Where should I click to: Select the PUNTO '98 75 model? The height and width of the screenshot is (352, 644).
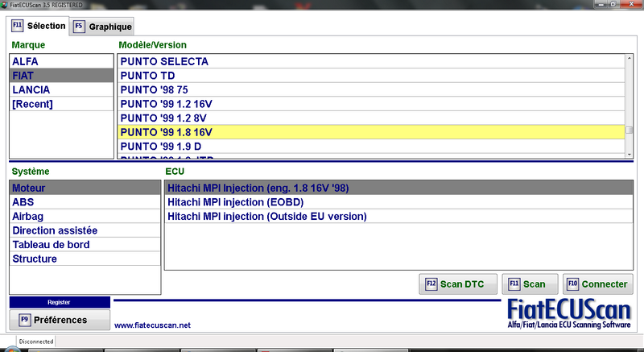[x=371, y=89]
